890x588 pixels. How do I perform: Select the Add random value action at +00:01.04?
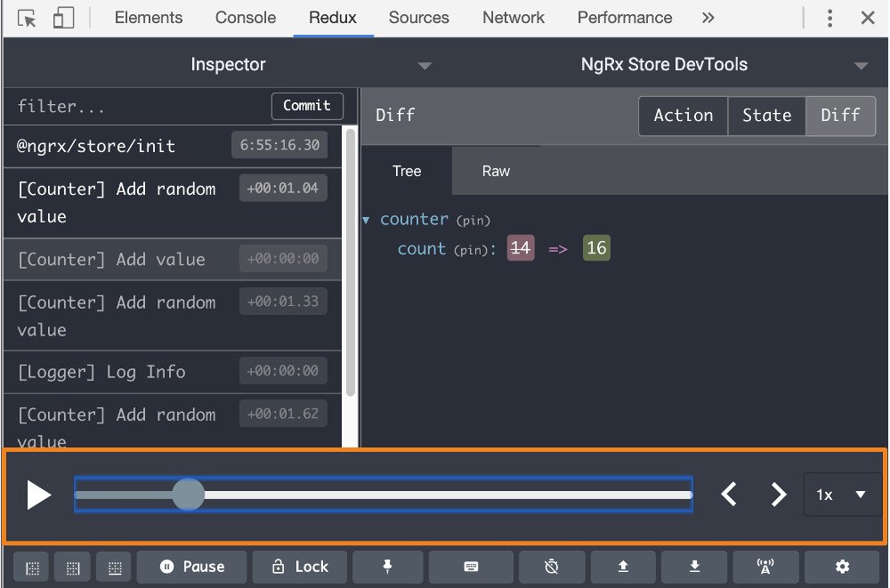(x=173, y=203)
